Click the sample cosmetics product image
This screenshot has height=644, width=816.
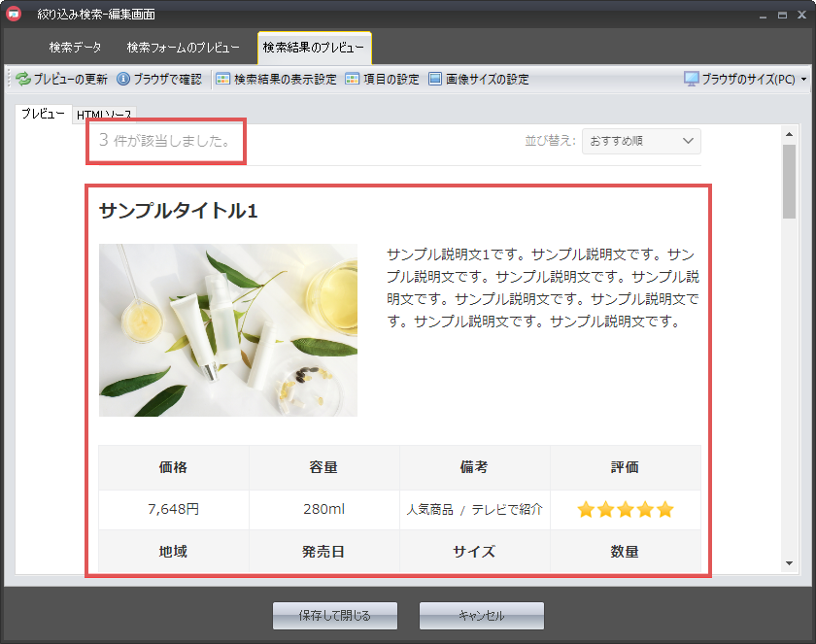click(228, 330)
